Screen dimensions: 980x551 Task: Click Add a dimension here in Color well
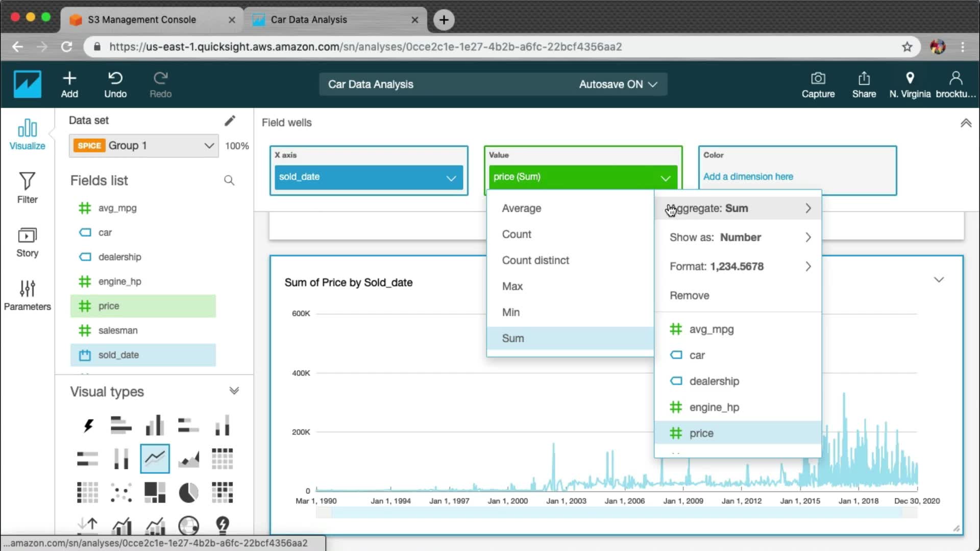click(748, 177)
